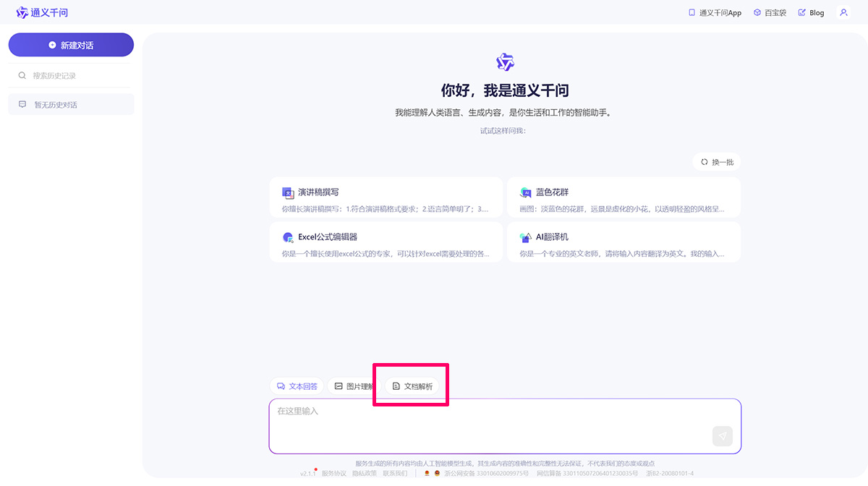Open the Blog menu item
Screen dimensions: 868x486
pos(812,12)
